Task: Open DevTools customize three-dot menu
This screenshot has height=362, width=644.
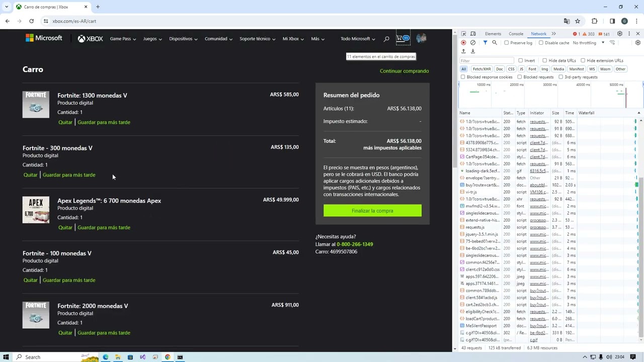Action: pos(629,34)
